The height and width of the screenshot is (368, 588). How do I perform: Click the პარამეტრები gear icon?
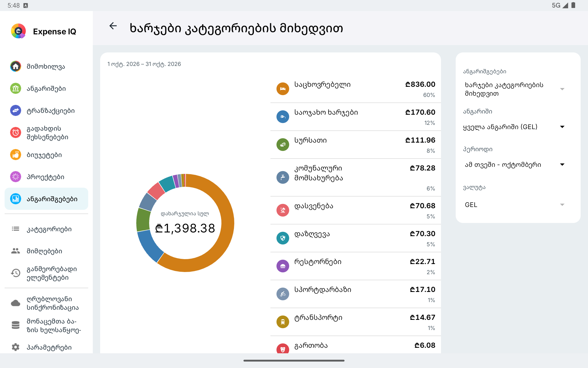[x=16, y=347]
